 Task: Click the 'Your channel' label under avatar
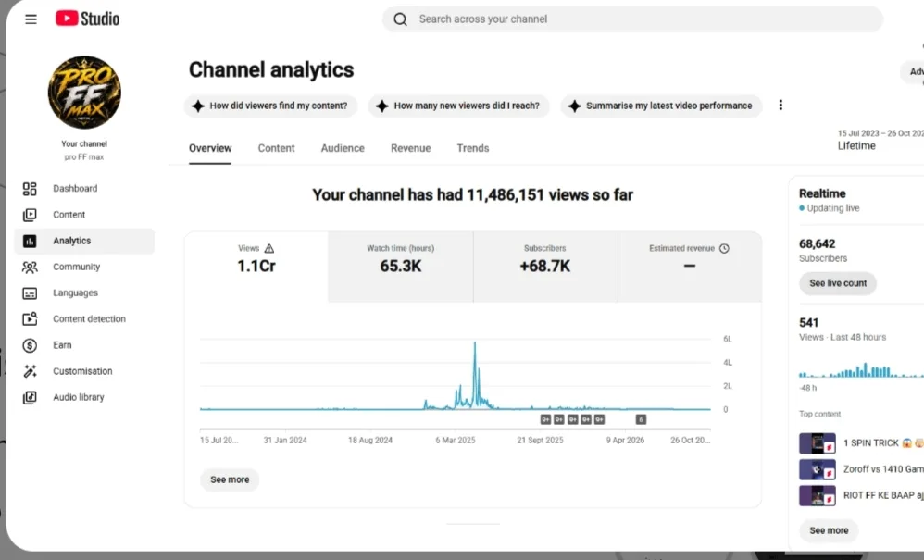click(x=84, y=143)
